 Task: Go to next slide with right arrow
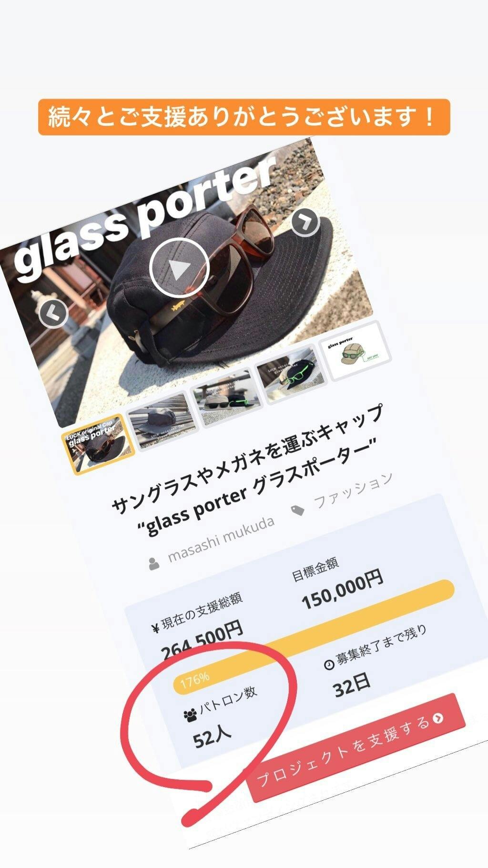305,222
